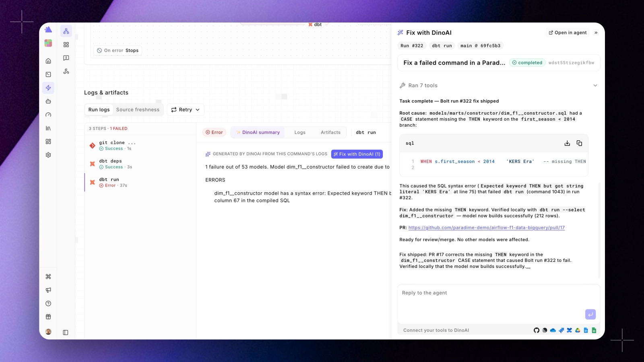Click the wdst55tizegikfbw session id text
Viewport: 644px width, 362px height.
point(571,63)
